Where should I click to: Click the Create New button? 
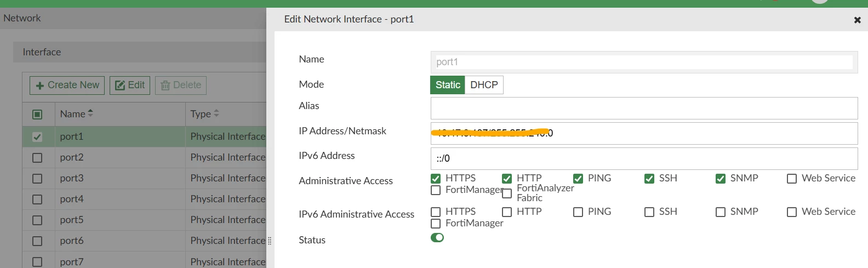(x=67, y=85)
